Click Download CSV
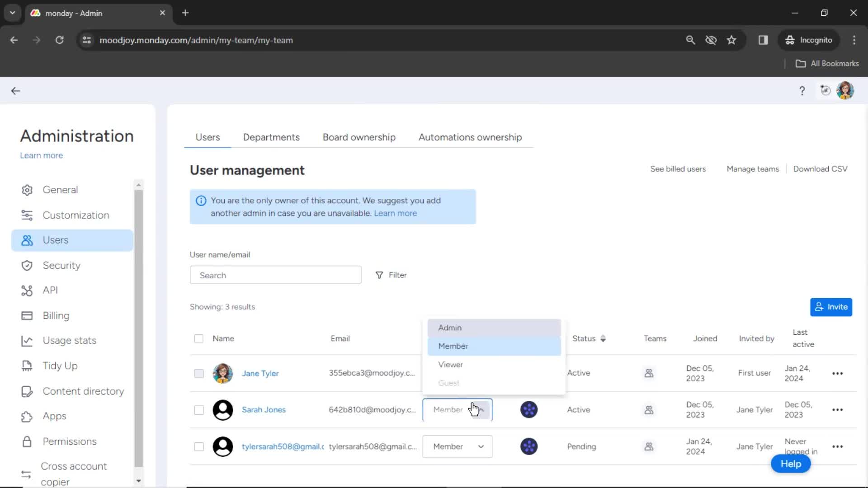Screen dimensions: 868x488 coord(820,169)
